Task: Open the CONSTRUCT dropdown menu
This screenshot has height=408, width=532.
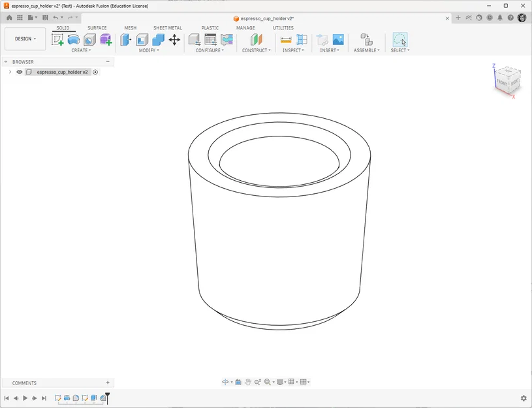Action: point(256,50)
